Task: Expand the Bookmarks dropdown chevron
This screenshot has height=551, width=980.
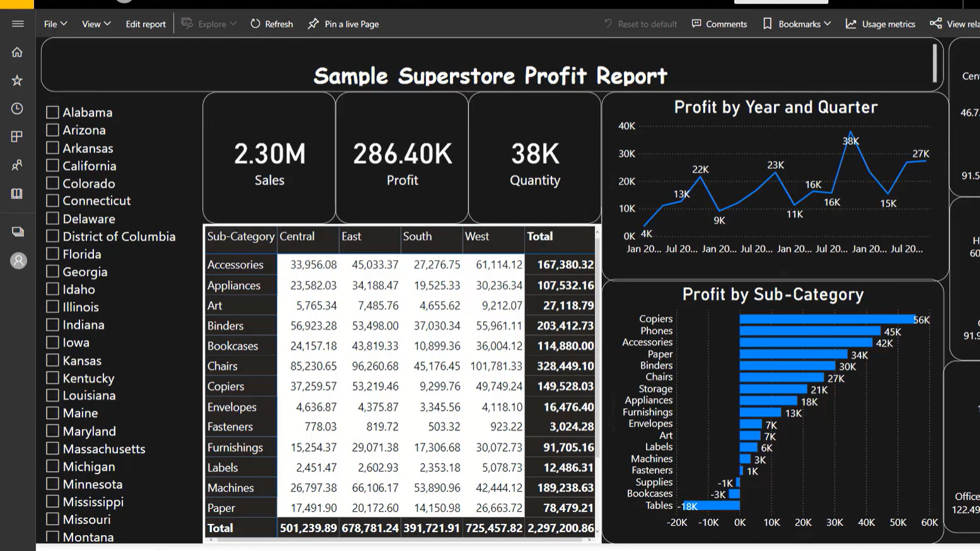Action: 827,24
